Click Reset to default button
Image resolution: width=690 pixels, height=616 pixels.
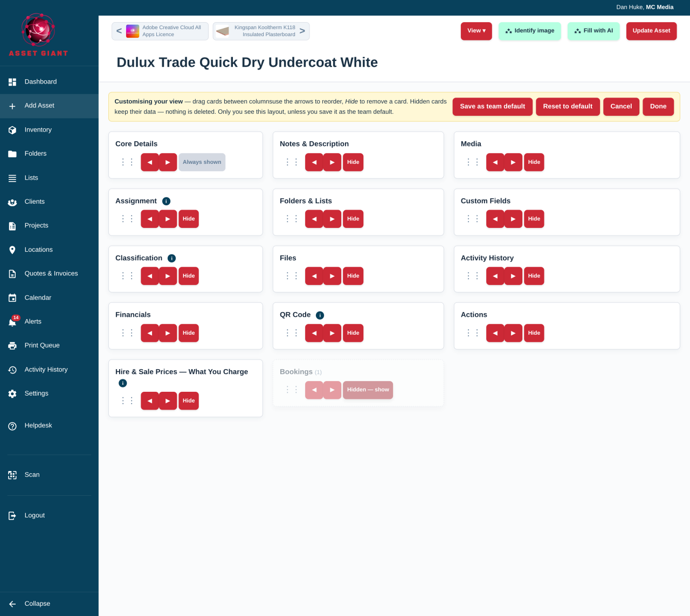pos(568,107)
